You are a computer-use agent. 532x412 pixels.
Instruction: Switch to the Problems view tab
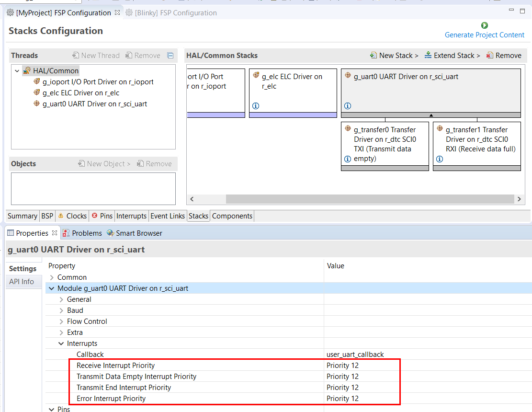[x=82, y=233]
